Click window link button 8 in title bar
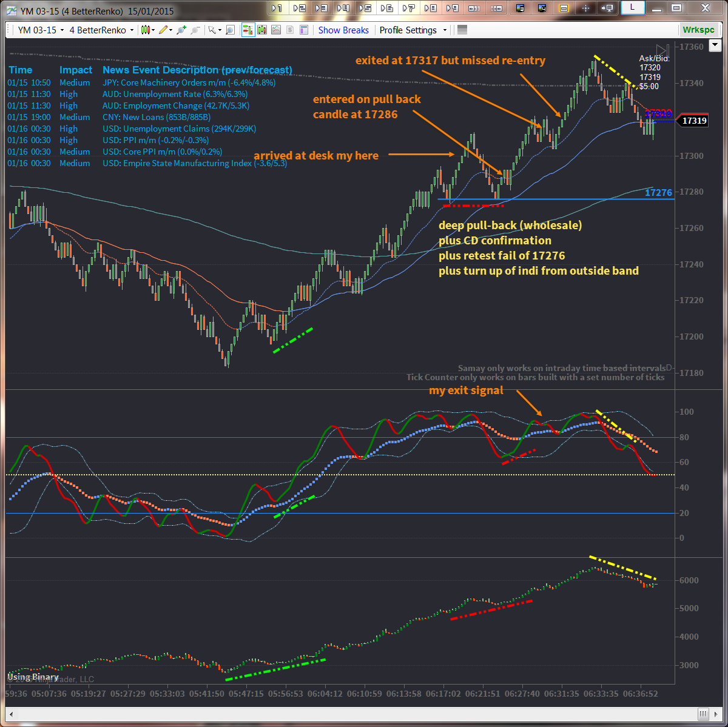This screenshot has width=728, height=727. (x=430, y=8)
